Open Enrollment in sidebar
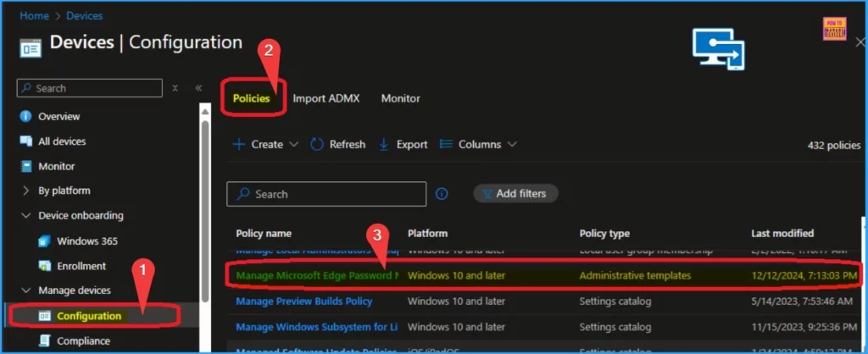The width and height of the screenshot is (868, 354). click(x=81, y=266)
